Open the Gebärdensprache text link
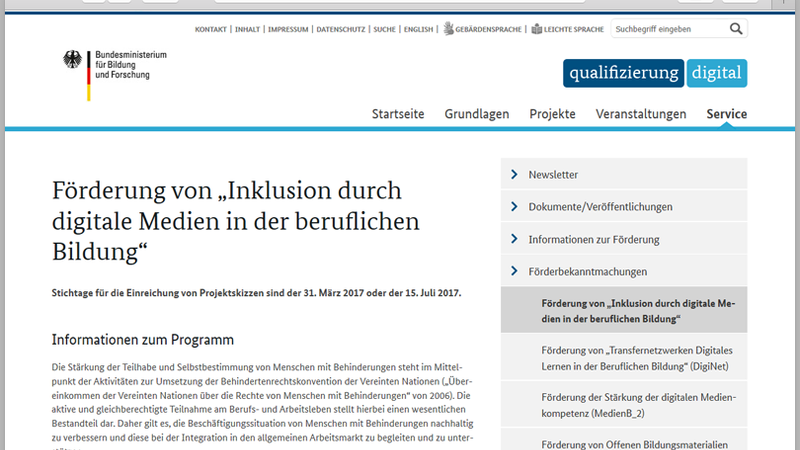 pyautogui.click(x=488, y=30)
